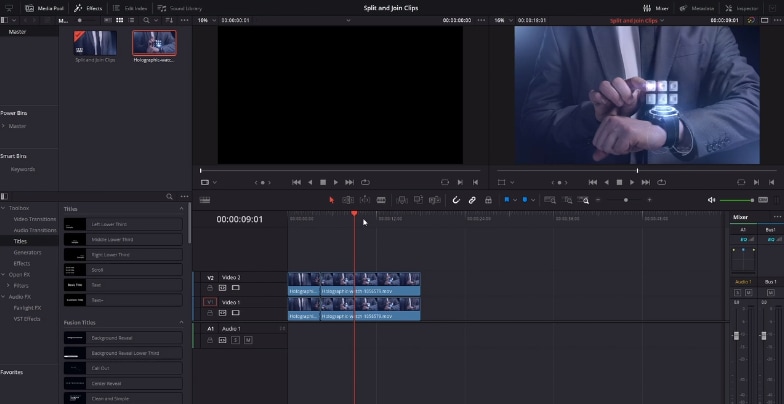Click the loop playback icon in timeline viewer
Screen dimensions: 784x404
(x=662, y=182)
